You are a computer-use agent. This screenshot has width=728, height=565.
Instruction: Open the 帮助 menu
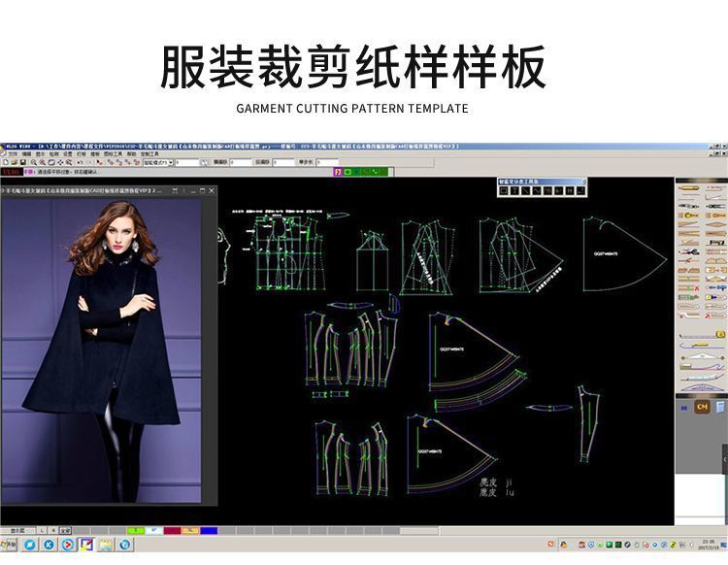click(131, 153)
